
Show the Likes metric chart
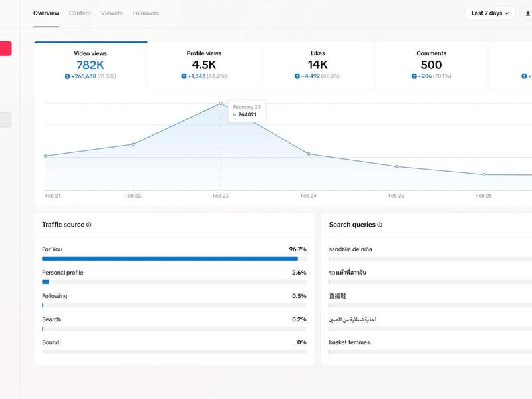[x=318, y=65]
